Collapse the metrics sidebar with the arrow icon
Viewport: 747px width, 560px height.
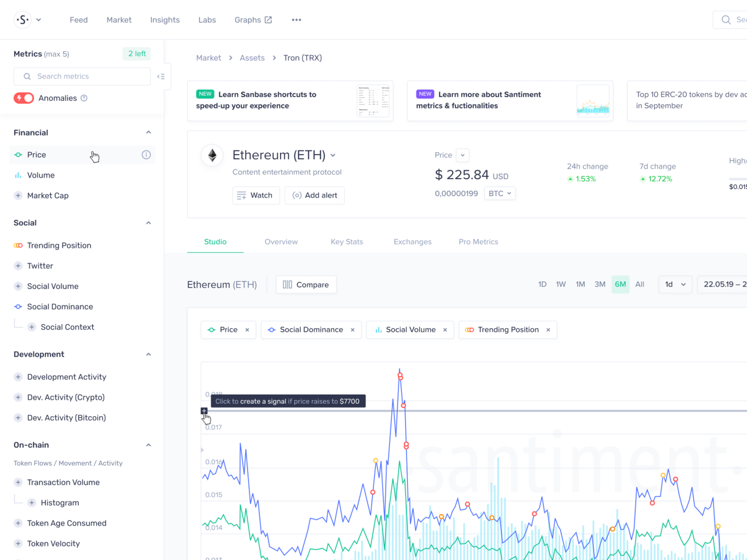pos(161,77)
